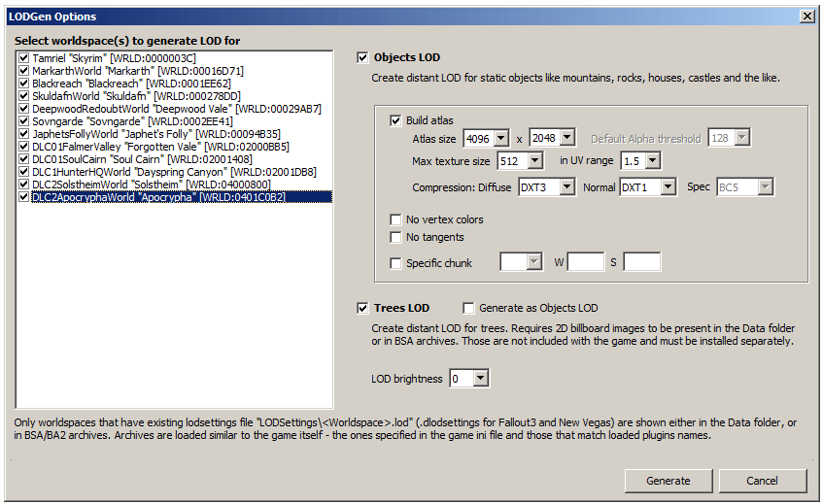Uncheck the Objects LOD checkbox

tap(362, 57)
